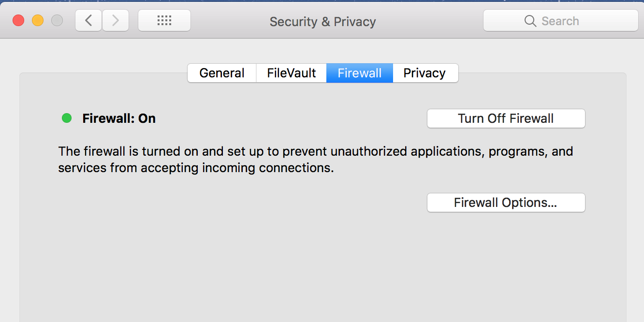Select the Firewall tab
The height and width of the screenshot is (322, 644).
coord(360,73)
